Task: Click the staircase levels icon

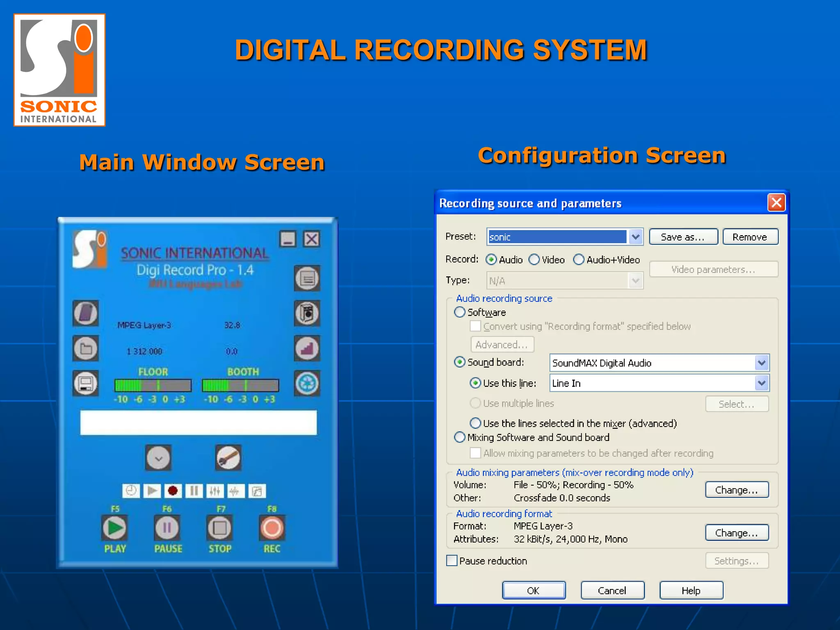Action: (x=307, y=349)
